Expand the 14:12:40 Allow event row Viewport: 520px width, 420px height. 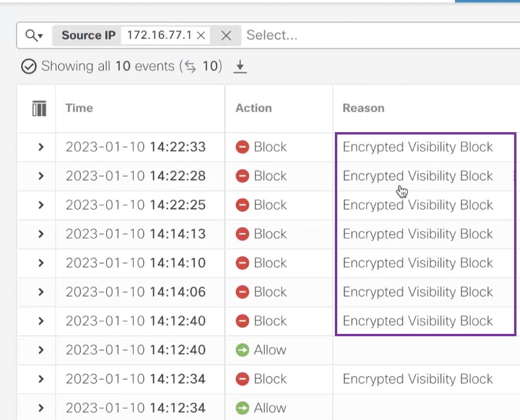(x=41, y=350)
